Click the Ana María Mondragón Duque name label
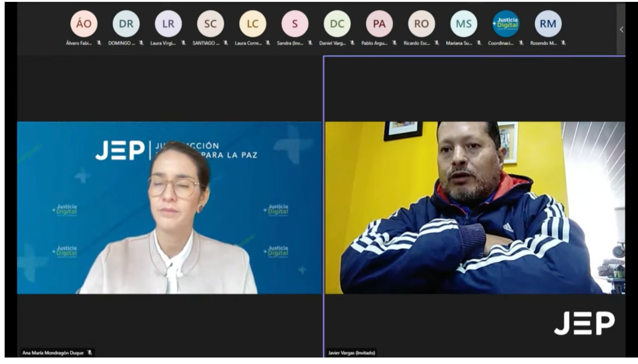The image size is (638, 364). [53, 353]
